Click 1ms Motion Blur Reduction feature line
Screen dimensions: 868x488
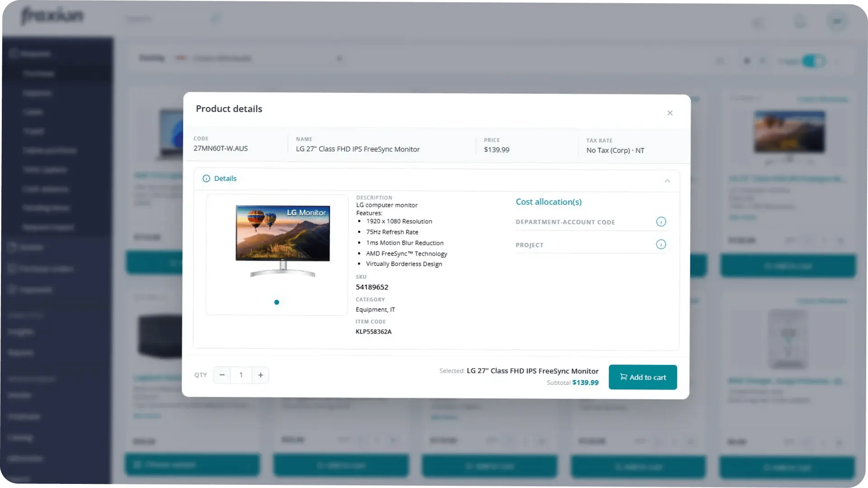point(405,243)
